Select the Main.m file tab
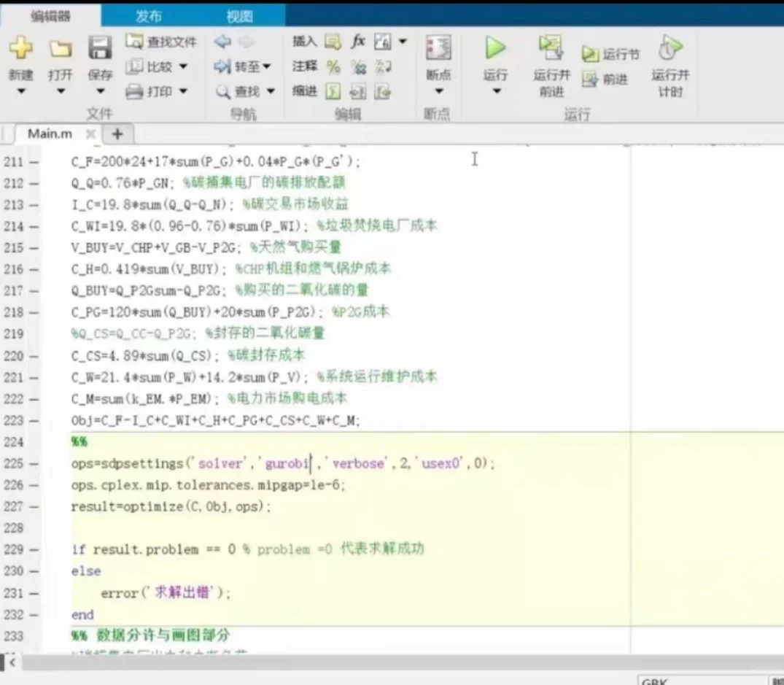Image resolution: width=784 pixels, height=685 pixels. (x=50, y=133)
